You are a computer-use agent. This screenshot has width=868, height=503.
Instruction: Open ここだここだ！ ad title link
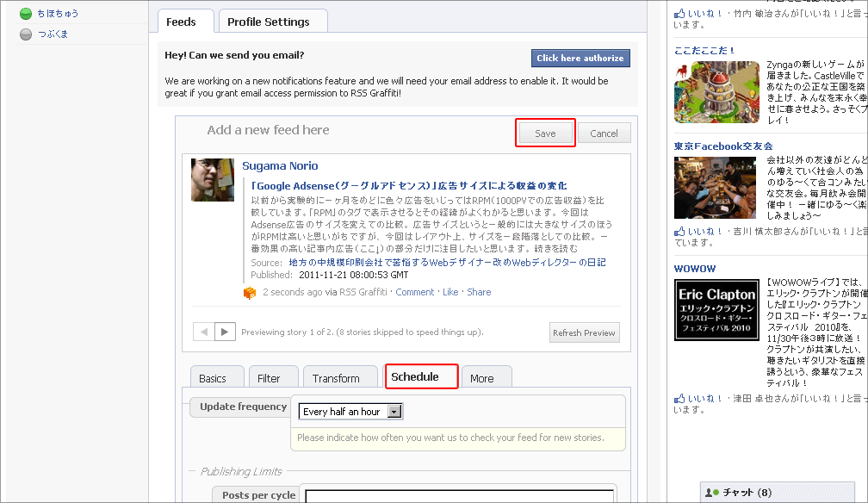coord(704,51)
